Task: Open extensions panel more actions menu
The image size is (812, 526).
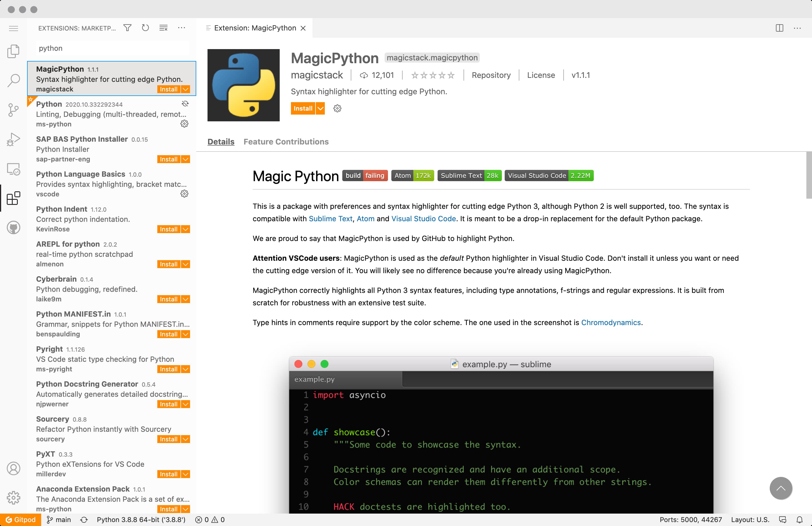Action: pos(182,28)
